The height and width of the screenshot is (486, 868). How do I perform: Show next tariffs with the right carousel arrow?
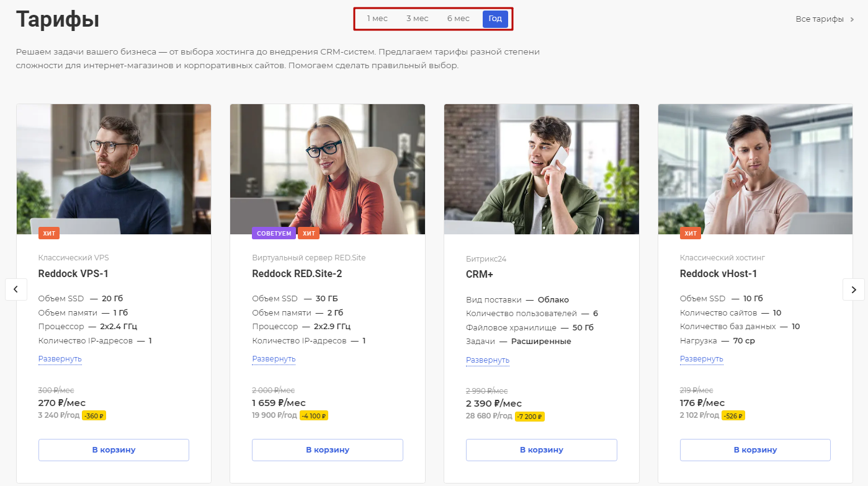point(853,289)
